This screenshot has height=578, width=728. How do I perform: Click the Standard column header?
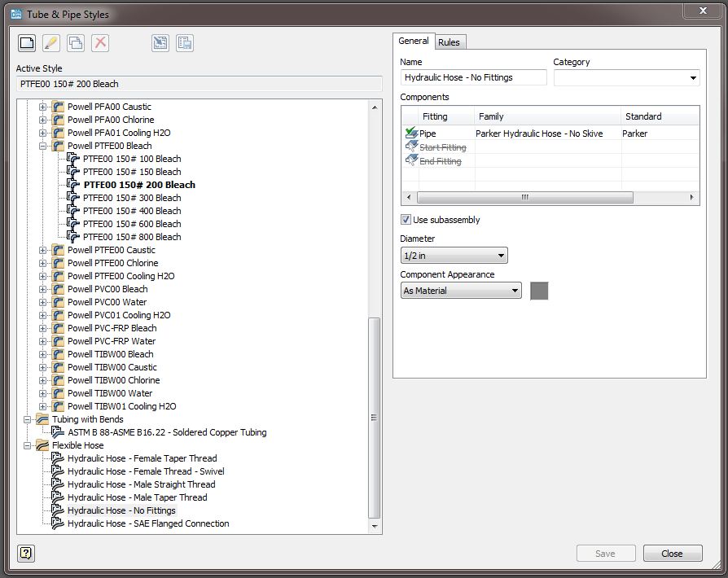[x=660, y=116]
